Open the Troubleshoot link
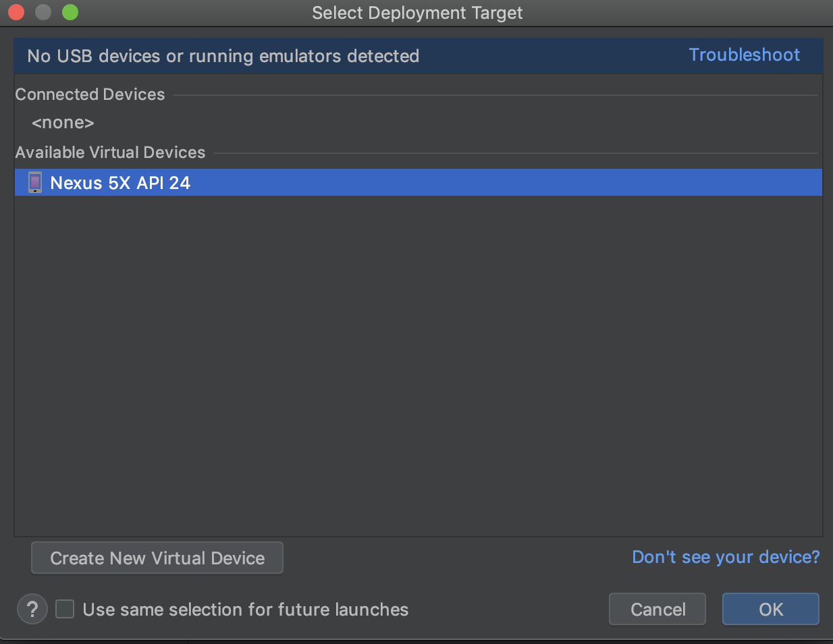Image resolution: width=833 pixels, height=644 pixels. coord(744,55)
